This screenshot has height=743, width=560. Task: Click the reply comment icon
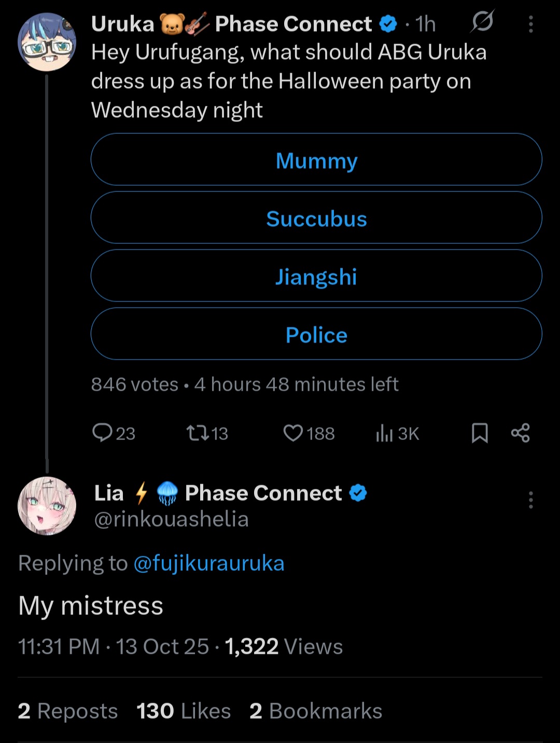coord(103,433)
